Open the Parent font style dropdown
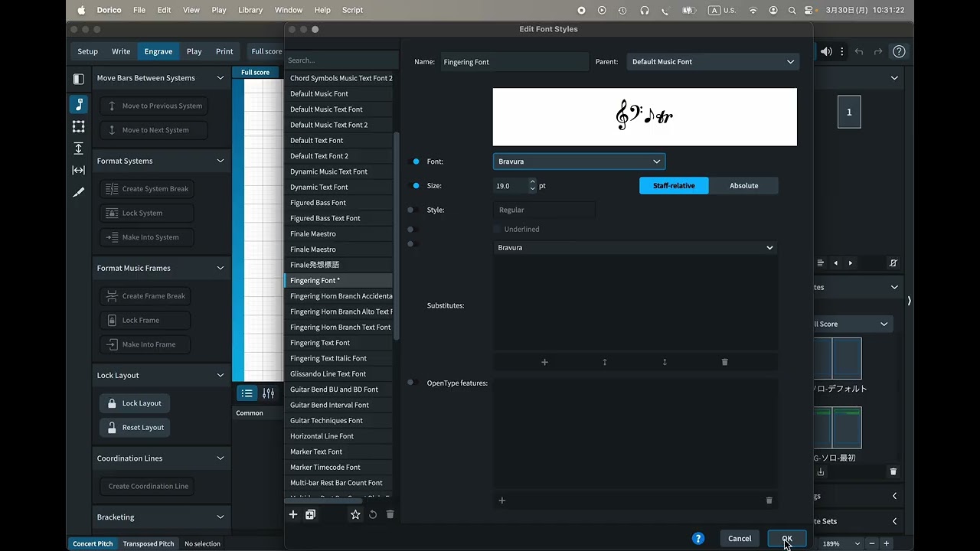 tap(713, 62)
